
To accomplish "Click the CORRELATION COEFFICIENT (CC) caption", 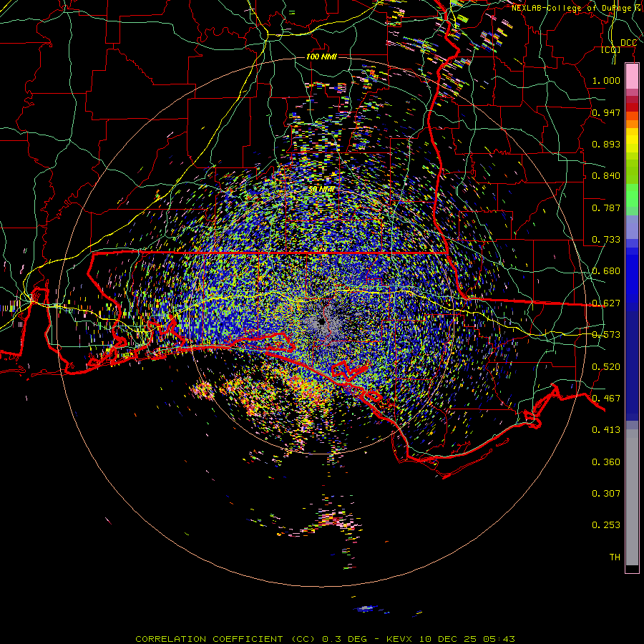I will tap(225, 639).
